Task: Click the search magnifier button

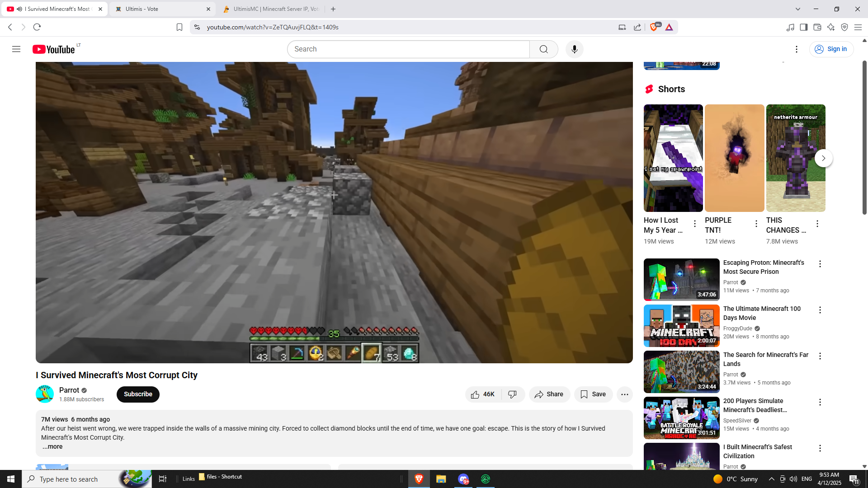Action: coord(543,49)
